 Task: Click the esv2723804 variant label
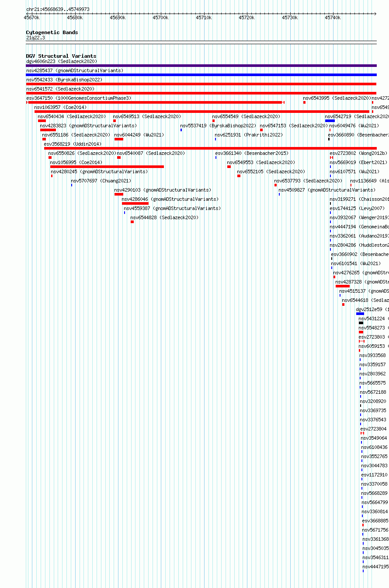pos(373,429)
